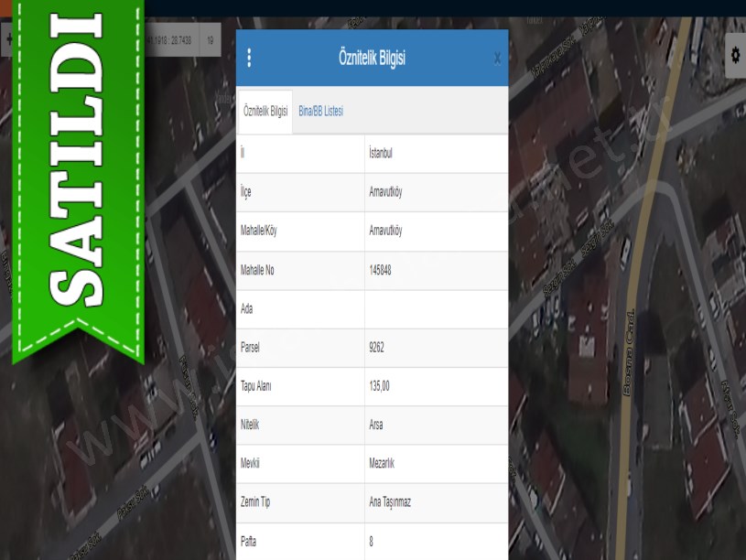Select the Parsel value 9262

pyautogui.click(x=378, y=348)
